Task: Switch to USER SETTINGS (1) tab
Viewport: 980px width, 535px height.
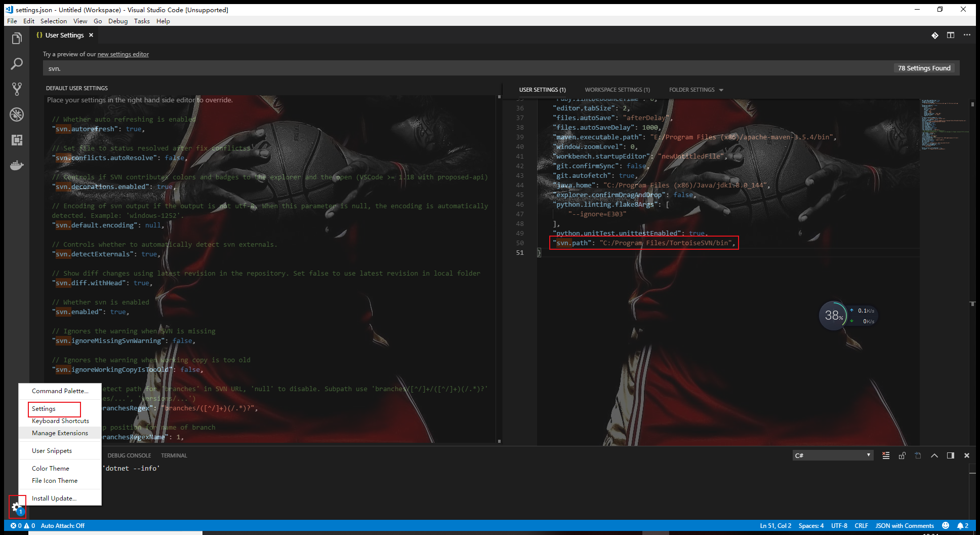Action: tap(542, 90)
